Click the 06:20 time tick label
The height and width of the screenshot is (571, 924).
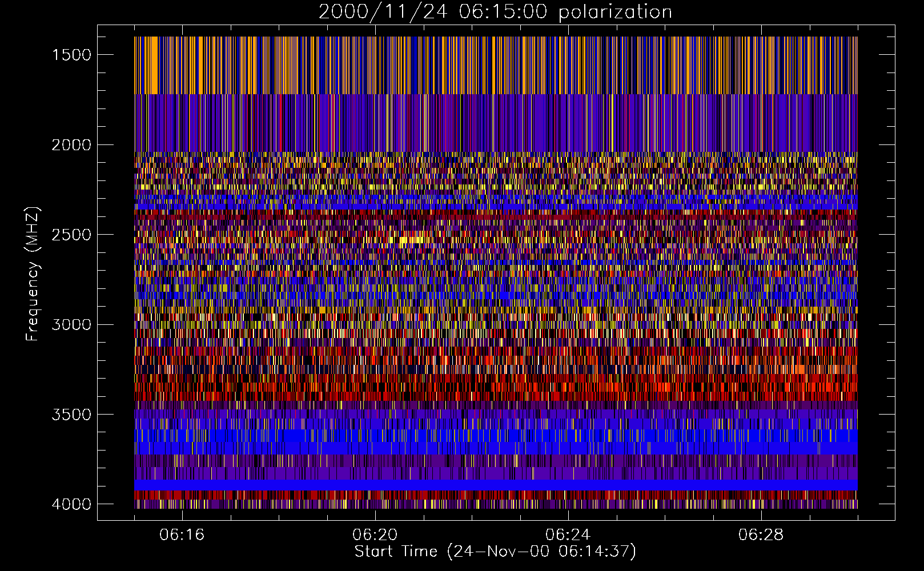(x=375, y=535)
